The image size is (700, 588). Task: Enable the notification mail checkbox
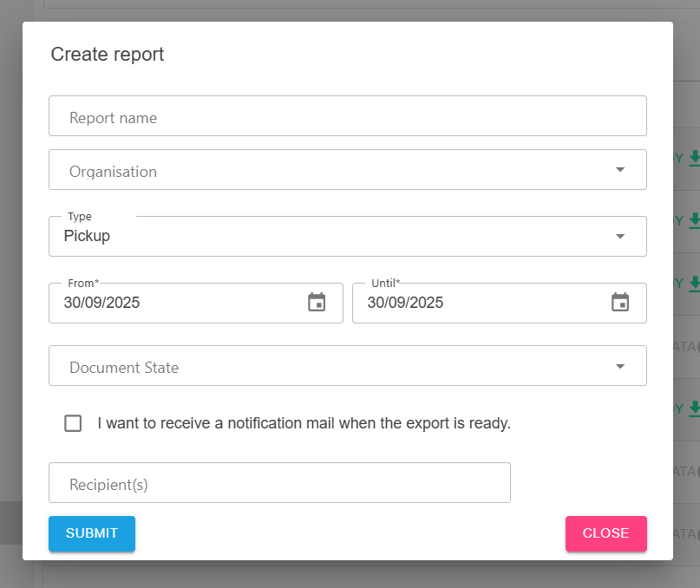click(73, 423)
